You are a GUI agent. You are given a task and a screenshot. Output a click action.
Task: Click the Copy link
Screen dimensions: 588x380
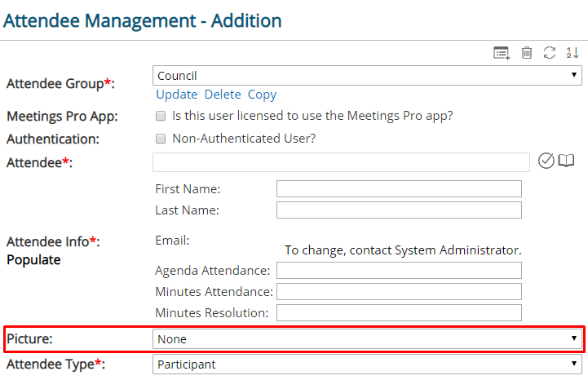(x=262, y=95)
